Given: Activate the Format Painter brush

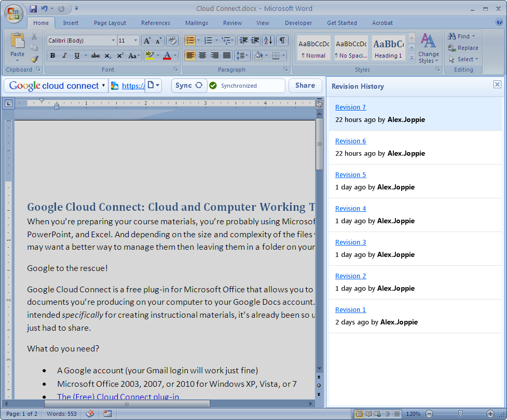Looking at the screenshot, I should (x=34, y=59).
